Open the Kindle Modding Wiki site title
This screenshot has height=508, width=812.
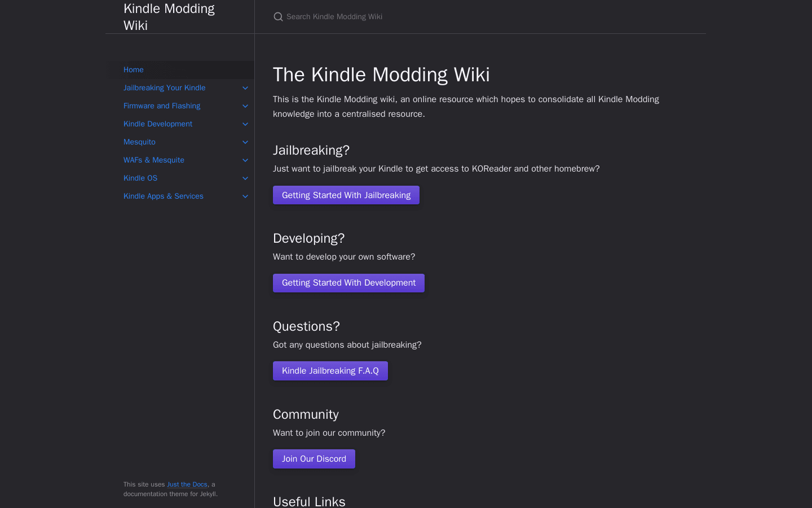169,16
